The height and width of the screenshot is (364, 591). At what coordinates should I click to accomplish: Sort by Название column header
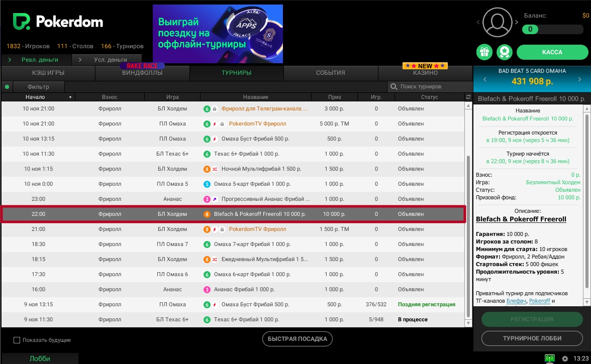point(255,97)
